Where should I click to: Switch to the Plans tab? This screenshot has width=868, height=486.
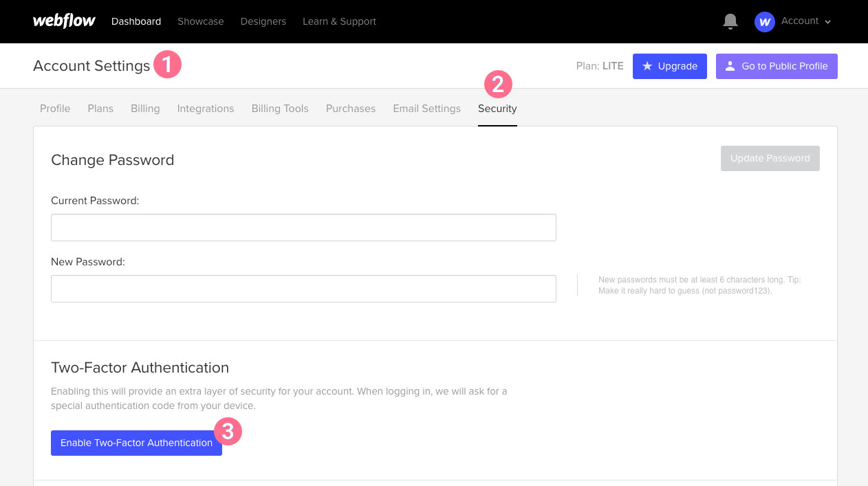tap(100, 109)
